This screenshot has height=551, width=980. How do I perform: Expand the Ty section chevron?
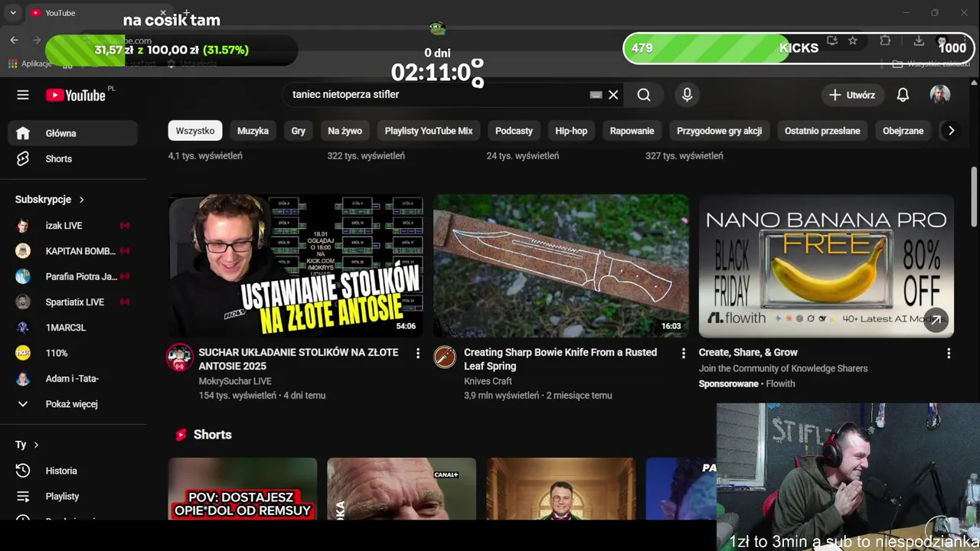click(x=35, y=445)
